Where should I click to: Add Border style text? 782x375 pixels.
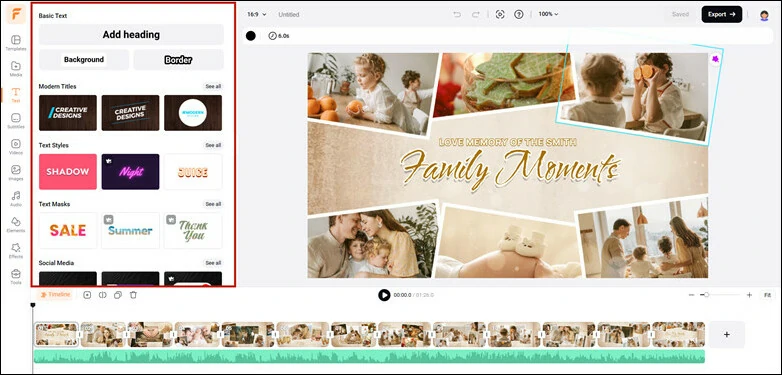click(x=178, y=60)
